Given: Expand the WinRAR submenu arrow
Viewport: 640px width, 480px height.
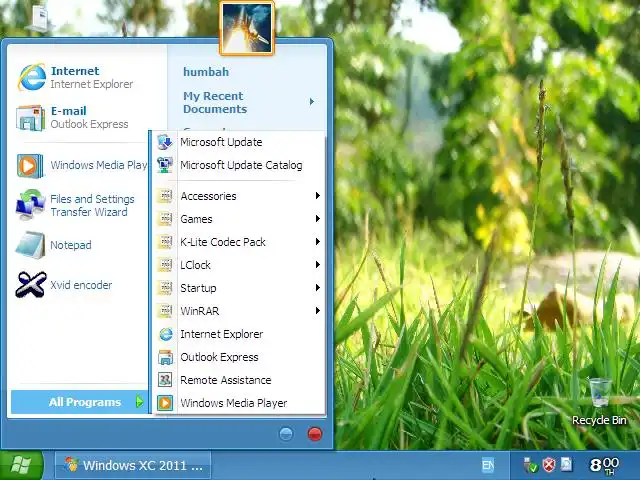Looking at the screenshot, I should coord(318,311).
